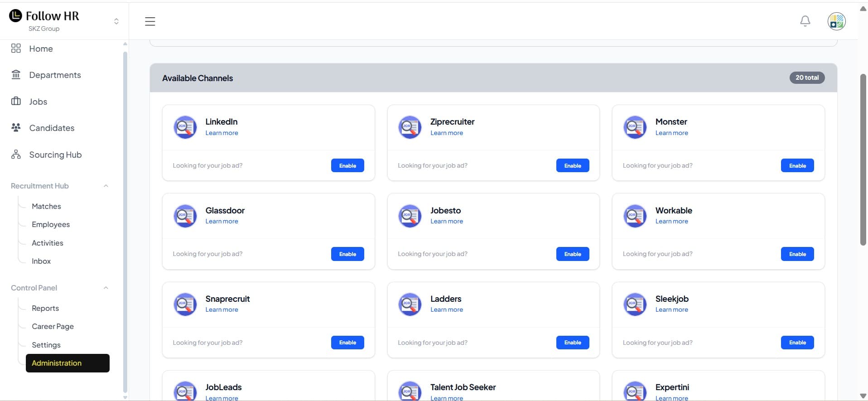
Task: Click the Departments building icon
Action: (x=16, y=75)
